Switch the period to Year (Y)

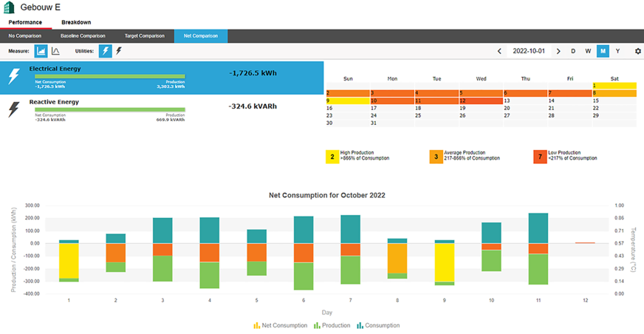click(617, 52)
